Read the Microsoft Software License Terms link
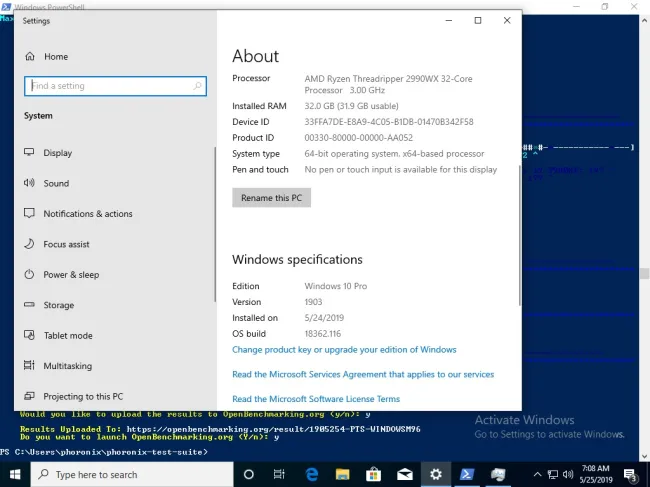This screenshot has width=650, height=487. coord(316,399)
